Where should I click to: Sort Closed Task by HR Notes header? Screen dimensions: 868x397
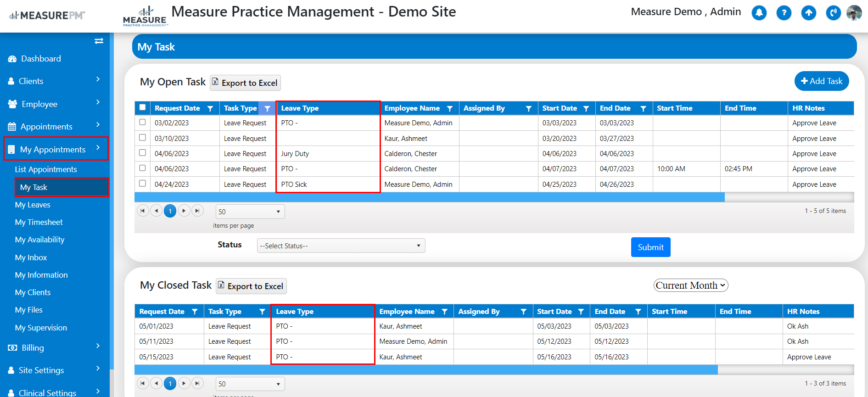[x=803, y=312]
